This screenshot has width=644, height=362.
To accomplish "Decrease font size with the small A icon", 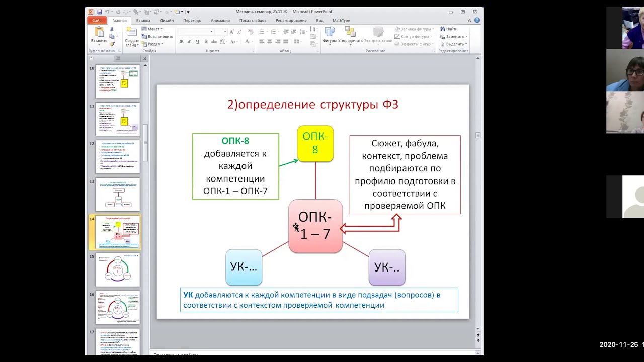I will click(x=239, y=32).
